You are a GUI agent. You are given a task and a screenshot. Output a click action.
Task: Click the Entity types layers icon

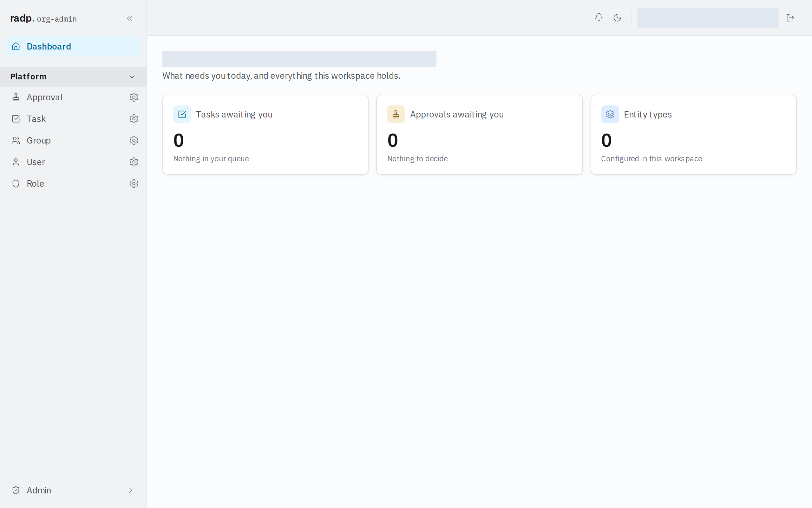click(x=610, y=114)
